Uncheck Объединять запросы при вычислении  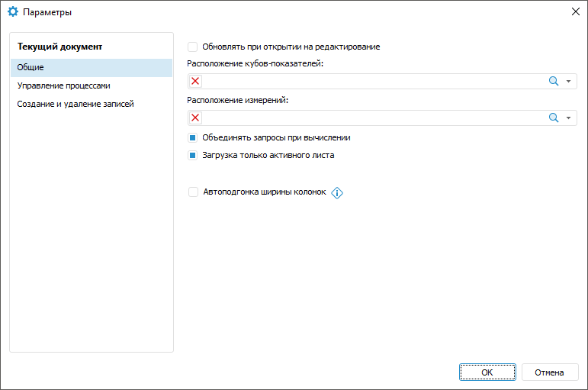tap(193, 138)
